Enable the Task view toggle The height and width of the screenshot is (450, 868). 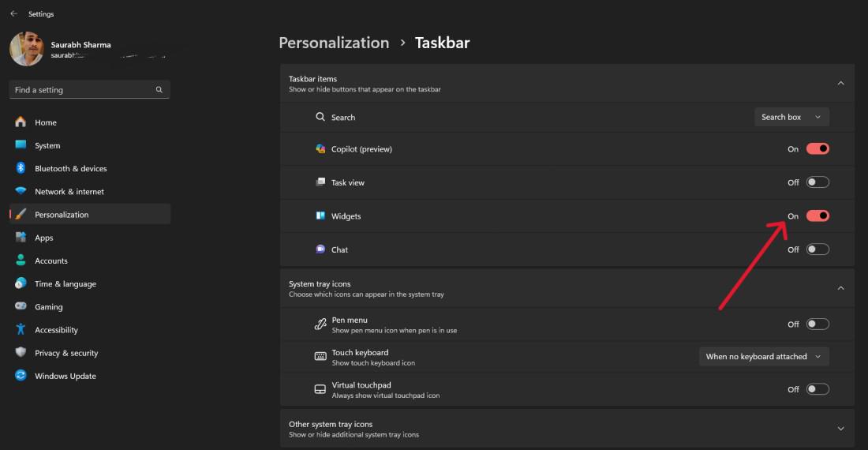click(x=817, y=182)
